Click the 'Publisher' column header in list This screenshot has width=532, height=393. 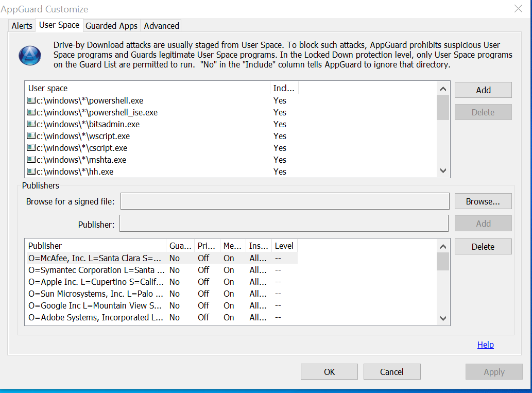[x=95, y=246]
